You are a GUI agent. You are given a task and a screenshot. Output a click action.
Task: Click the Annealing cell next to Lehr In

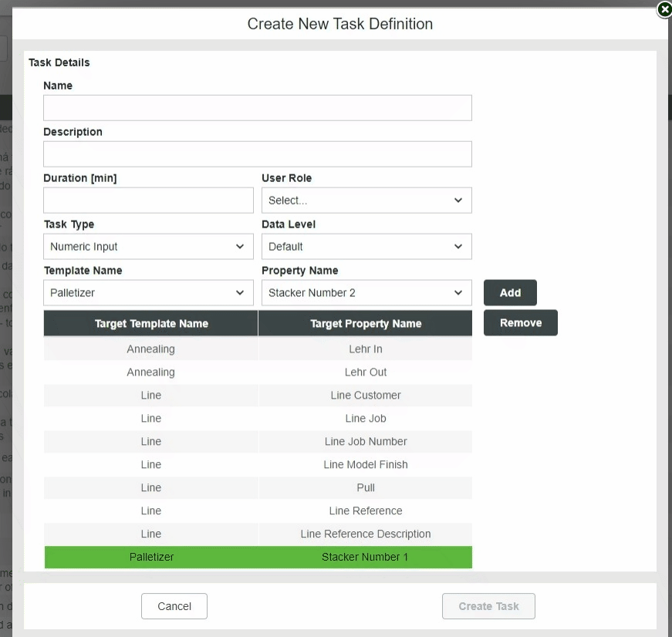point(151,349)
